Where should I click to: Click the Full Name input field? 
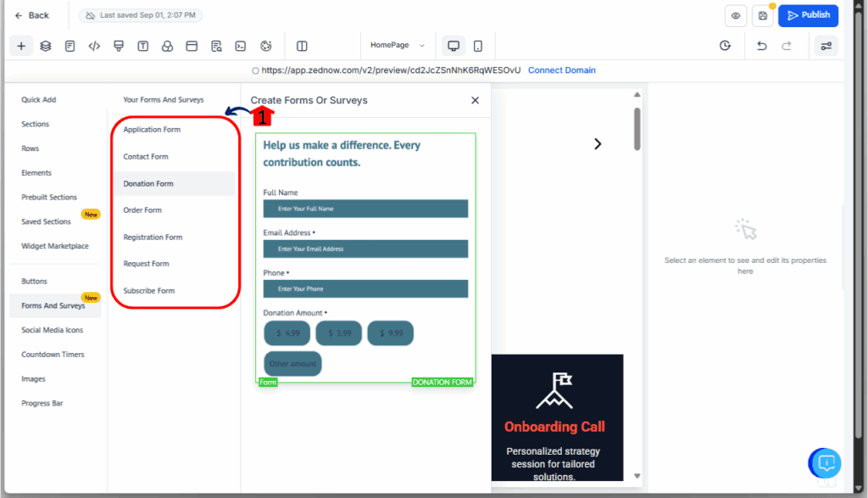[365, 209]
